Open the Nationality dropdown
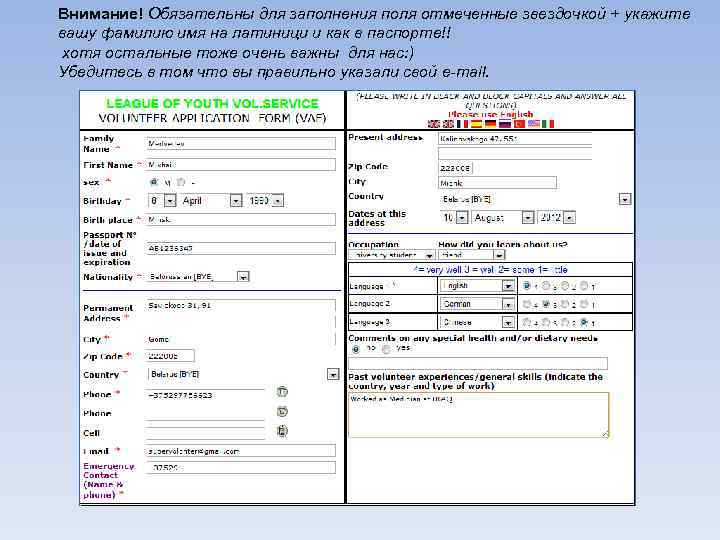720x540 pixels. pyautogui.click(x=243, y=276)
